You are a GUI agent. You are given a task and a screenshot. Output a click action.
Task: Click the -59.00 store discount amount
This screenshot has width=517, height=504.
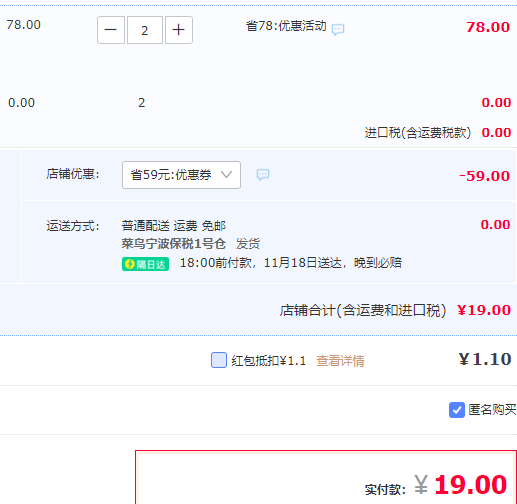484,176
